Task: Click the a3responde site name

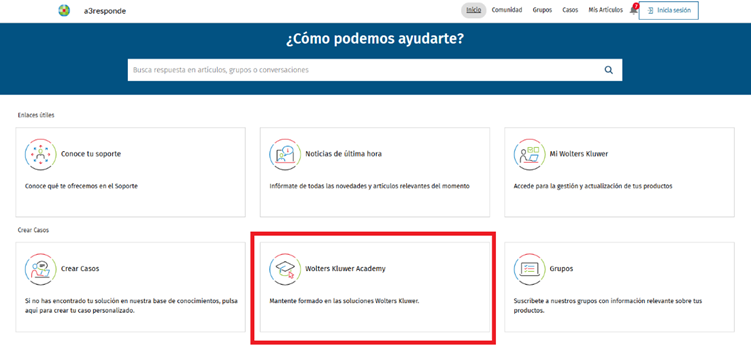Action: click(x=104, y=11)
